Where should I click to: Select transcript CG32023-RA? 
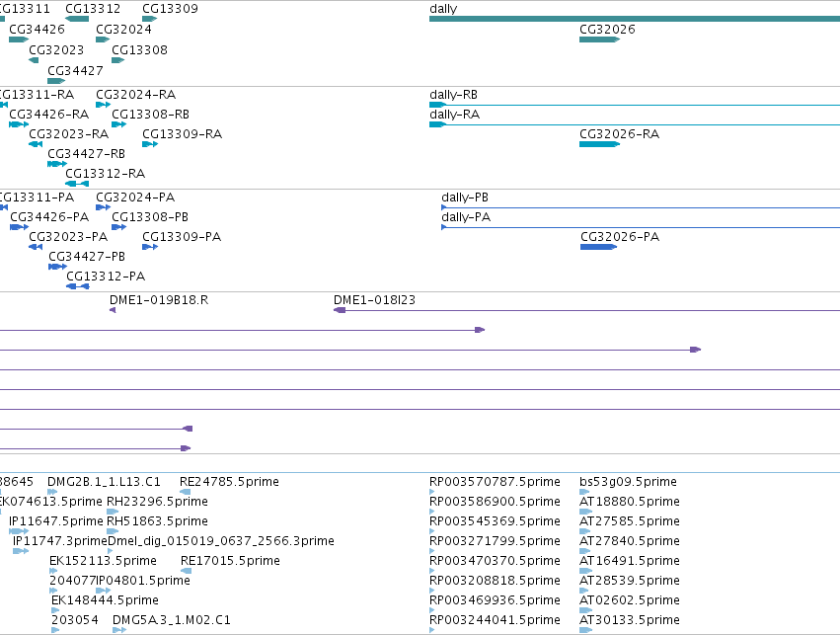tap(36, 144)
